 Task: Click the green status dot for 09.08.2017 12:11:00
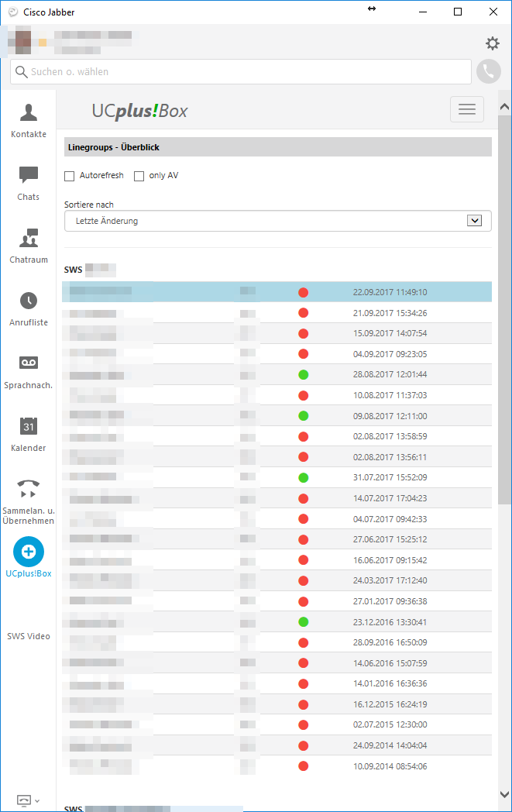(304, 416)
